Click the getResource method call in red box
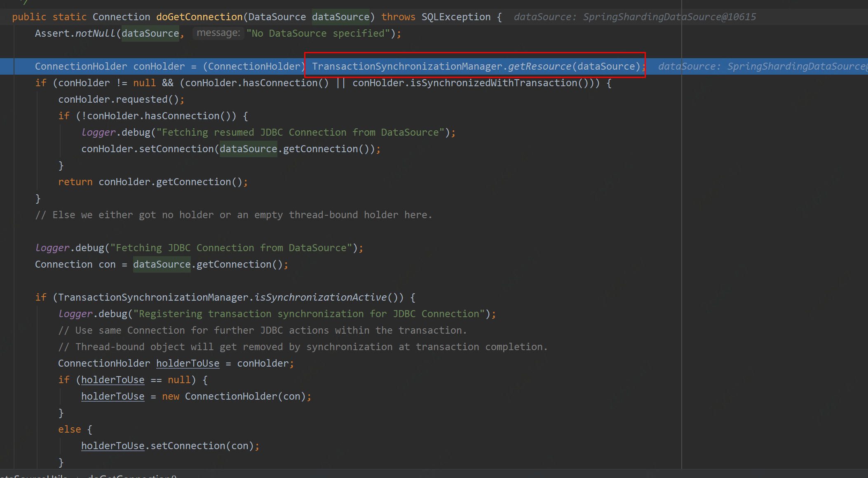This screenshot has height=478, width=868. pos(539,66)
